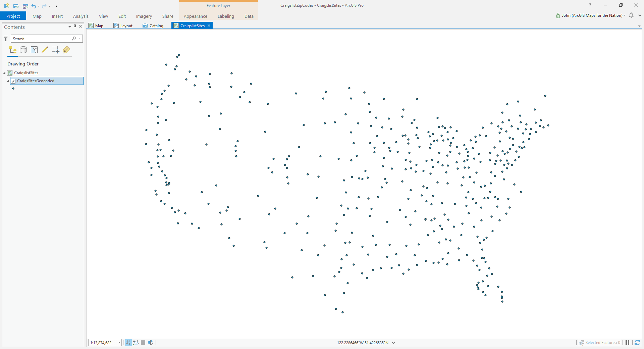Select List By Data Source view
The height and width of the screenshot is (349, 644).
point(23,50)
